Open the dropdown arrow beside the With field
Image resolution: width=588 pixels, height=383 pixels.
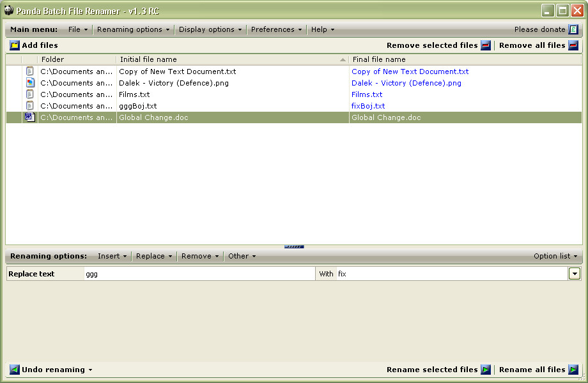(575, 274)
